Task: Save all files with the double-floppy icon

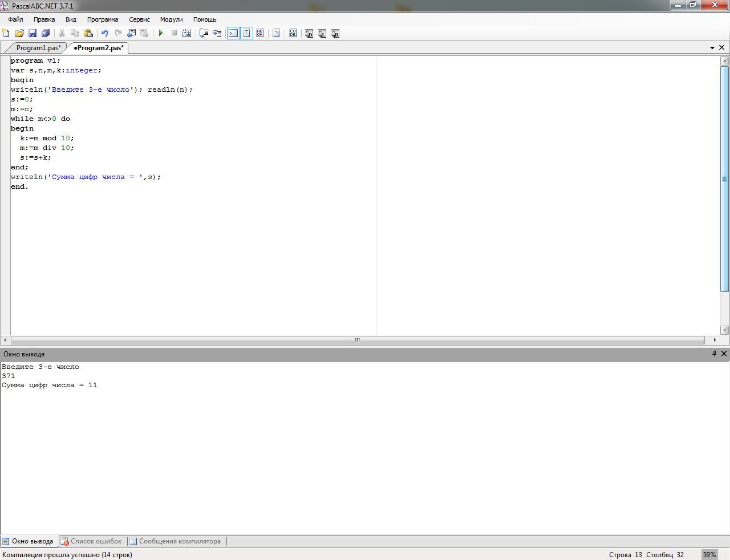Action: click(46, 33)
